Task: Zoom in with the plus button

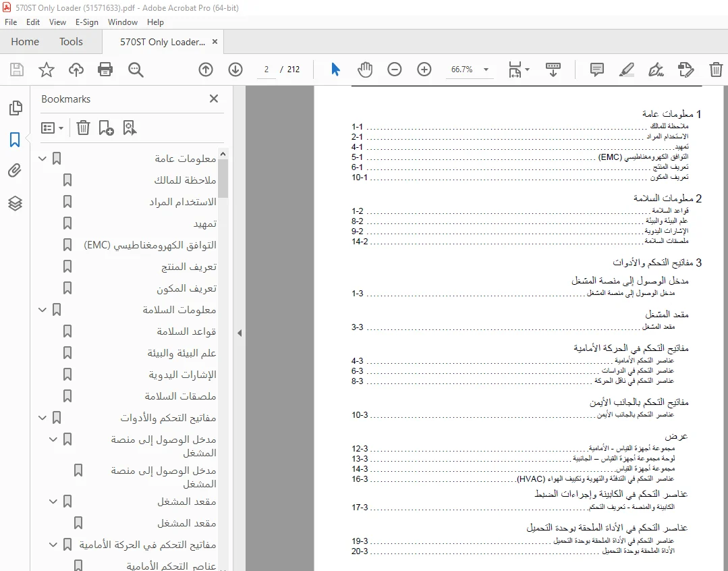Action: pos(424,70)
